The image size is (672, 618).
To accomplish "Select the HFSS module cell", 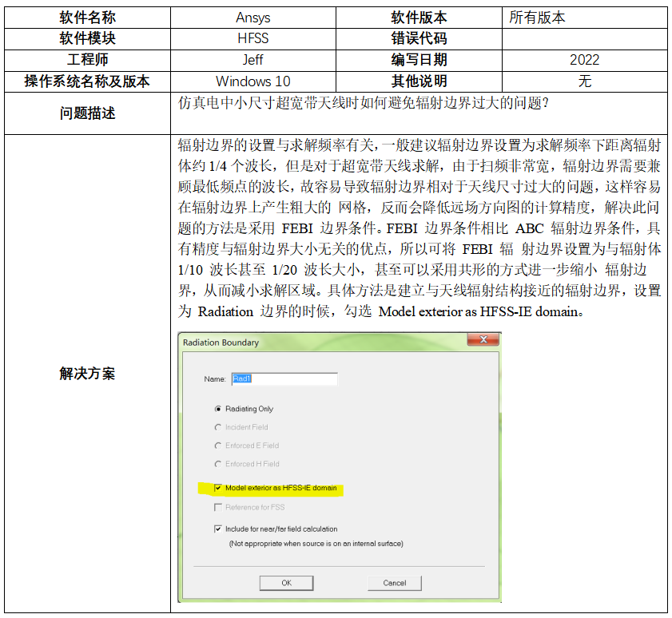I will 252,38.
